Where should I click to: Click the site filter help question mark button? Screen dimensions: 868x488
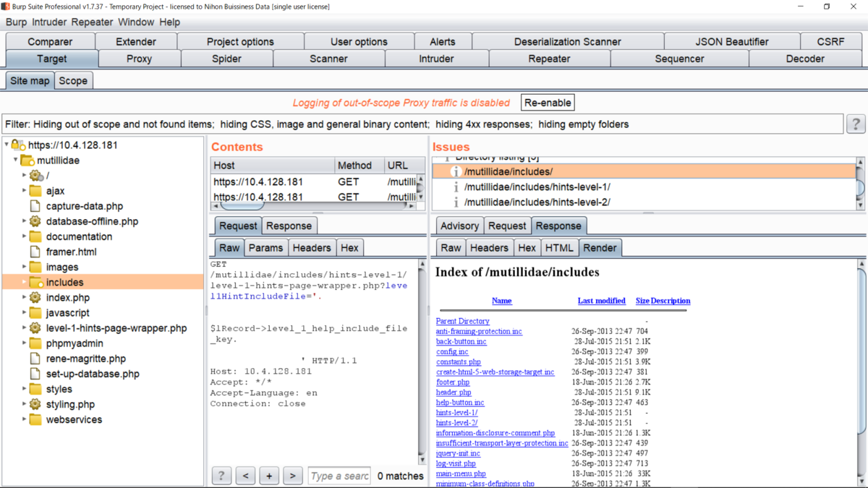[856, 124]
